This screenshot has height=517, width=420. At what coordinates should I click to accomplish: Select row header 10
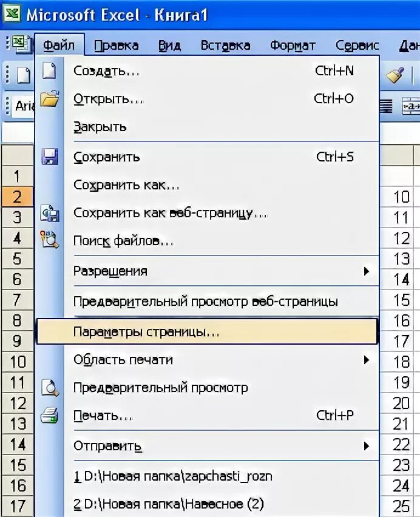coord(17,362)
